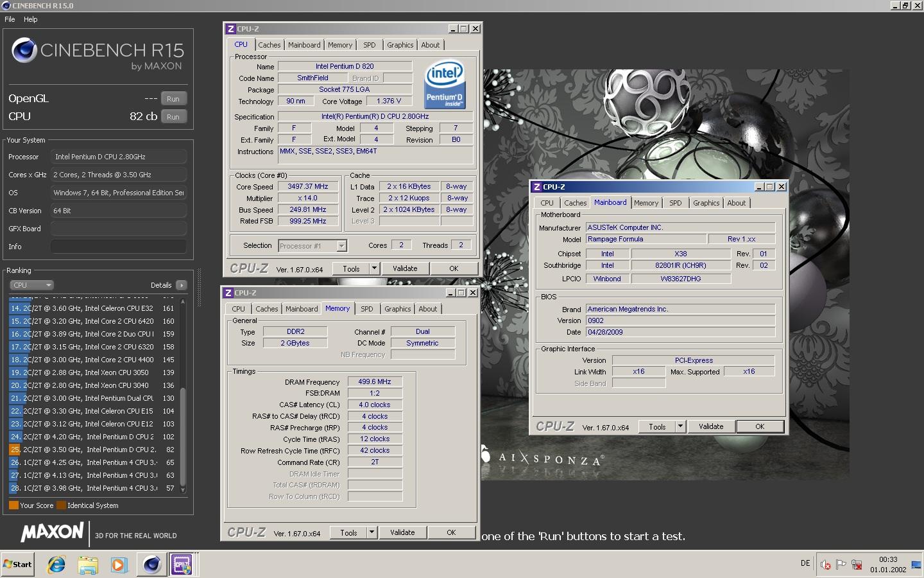Click the Start button
Image resolution: width=924 pixels, height=578 pixels.
click(17, 565)
